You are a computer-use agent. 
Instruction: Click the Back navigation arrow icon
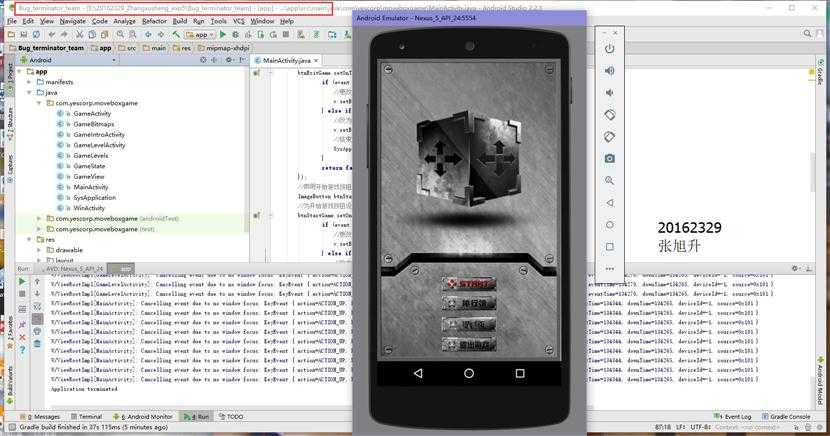pyautogui.click(x=148, y=34)
